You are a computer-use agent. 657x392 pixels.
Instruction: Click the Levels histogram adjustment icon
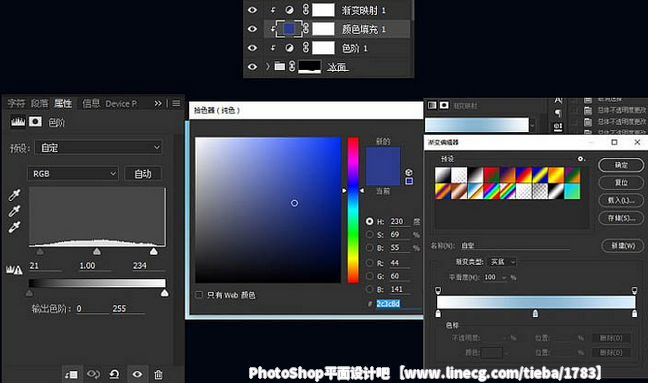18,122
